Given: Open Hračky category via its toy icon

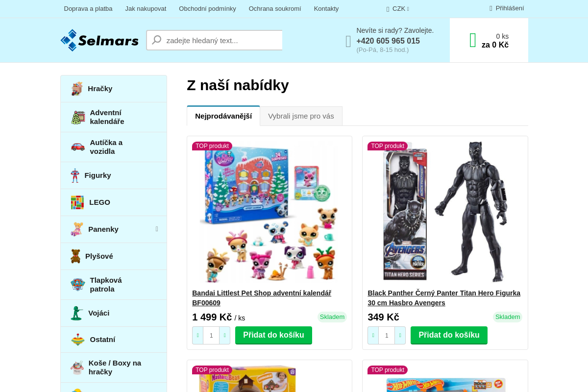Looking at the screenshot, I should 76,89.
